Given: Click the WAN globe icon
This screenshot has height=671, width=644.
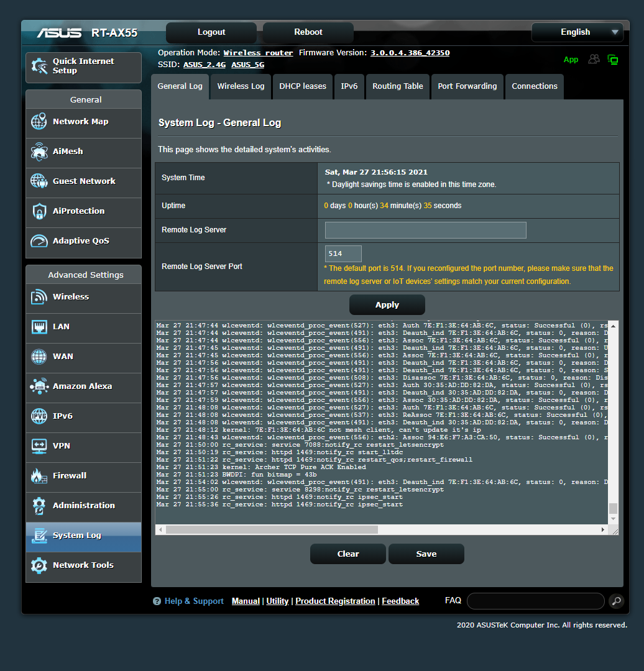Looking at the screenshot, I should coord(39,357).
